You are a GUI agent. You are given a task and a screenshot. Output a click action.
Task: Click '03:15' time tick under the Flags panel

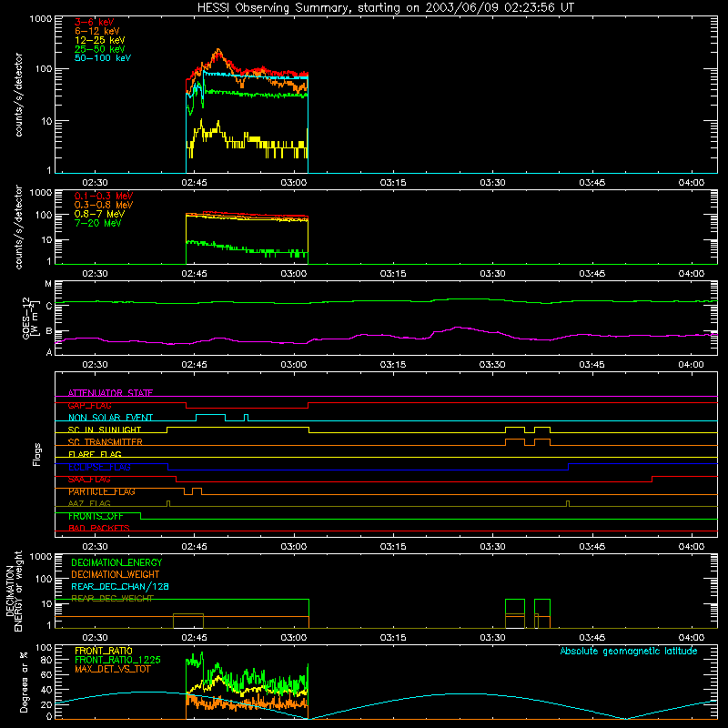[393, 547]
